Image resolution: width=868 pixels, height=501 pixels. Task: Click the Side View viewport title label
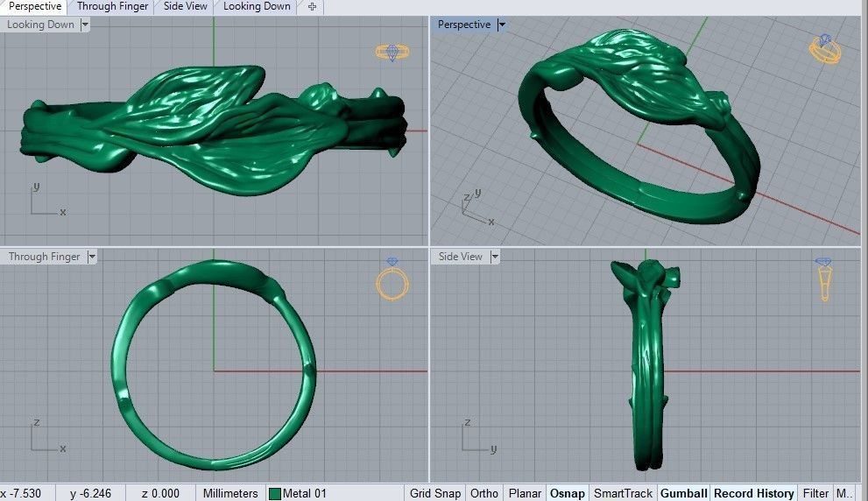coord(461,257)
